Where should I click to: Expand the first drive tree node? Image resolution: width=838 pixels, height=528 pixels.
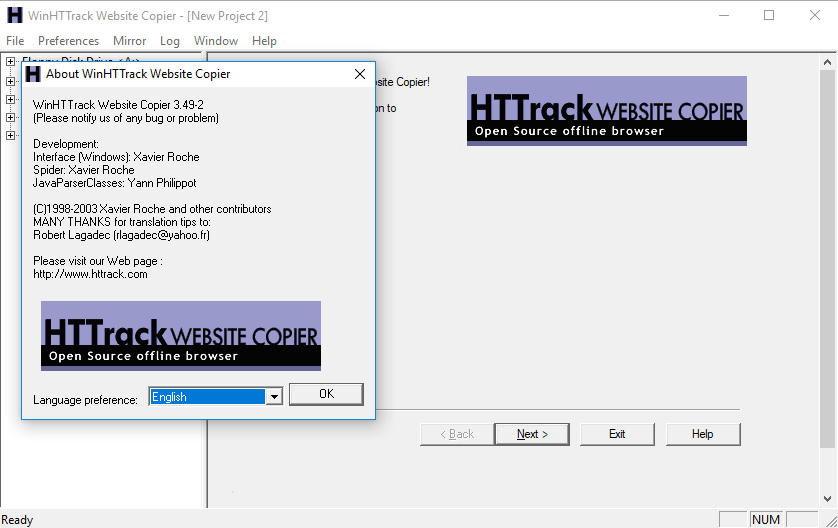coord(10,61)
